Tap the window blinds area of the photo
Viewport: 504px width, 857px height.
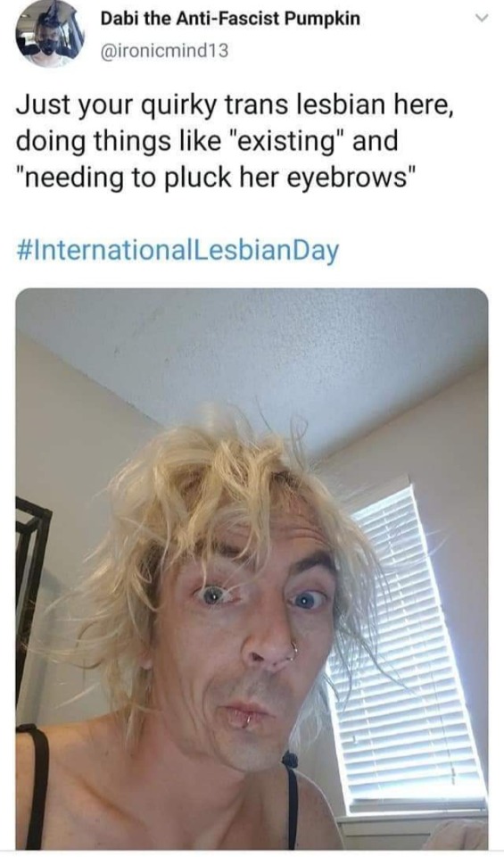[407, 645]
